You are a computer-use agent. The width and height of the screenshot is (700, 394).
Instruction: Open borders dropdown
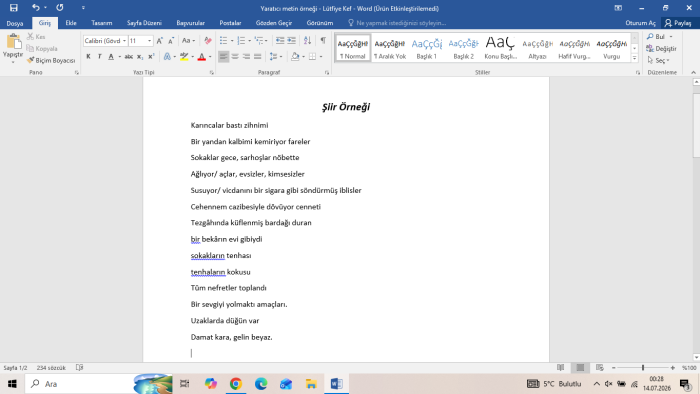point(321,57)
